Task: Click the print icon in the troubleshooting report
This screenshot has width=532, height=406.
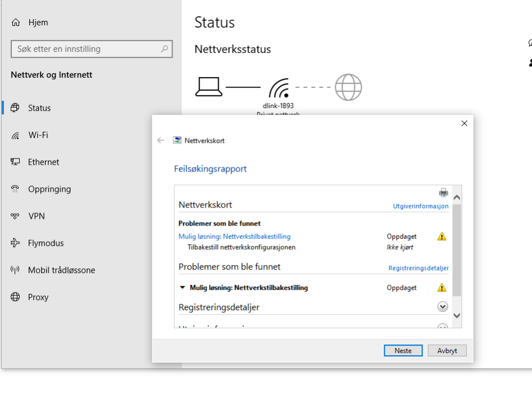Action: coord(444,192)
